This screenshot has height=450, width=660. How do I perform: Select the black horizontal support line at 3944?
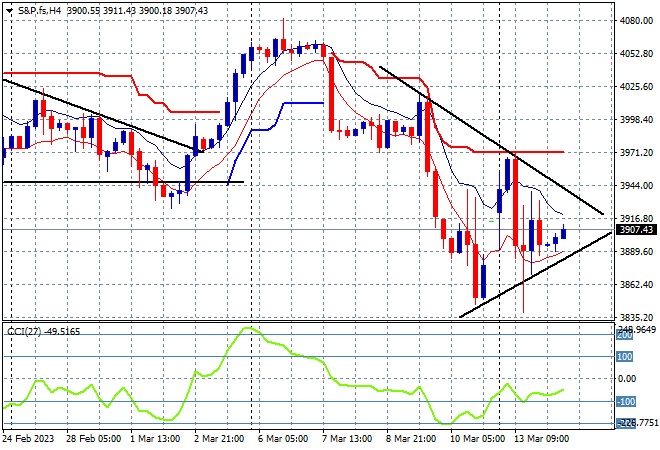(123, 182)
